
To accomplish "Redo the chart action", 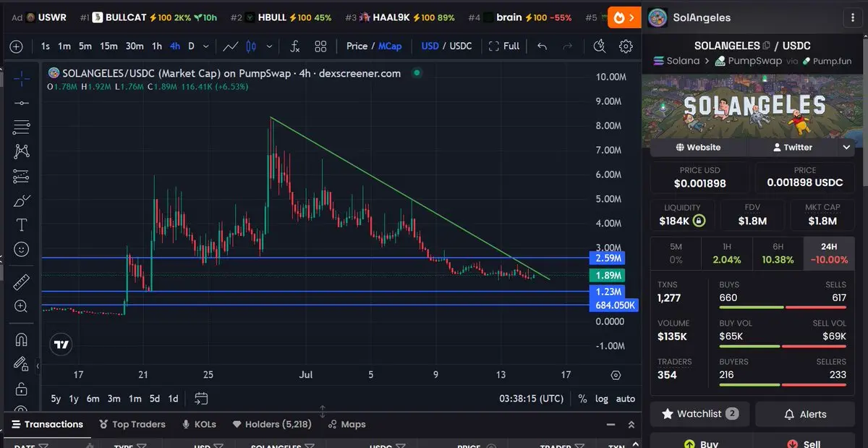I will [568, 46].
